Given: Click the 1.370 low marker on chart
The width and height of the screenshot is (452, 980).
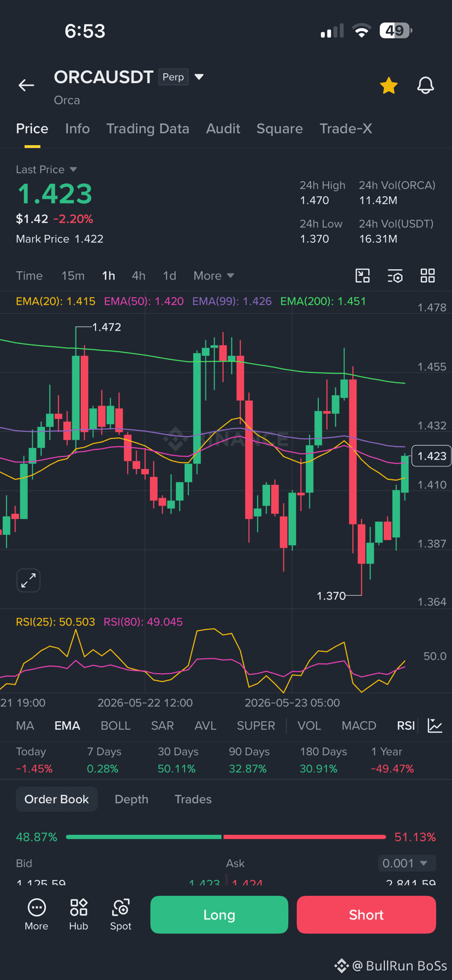Looking at the screenshot, I should pyautogui.click(x=331, y=596).
